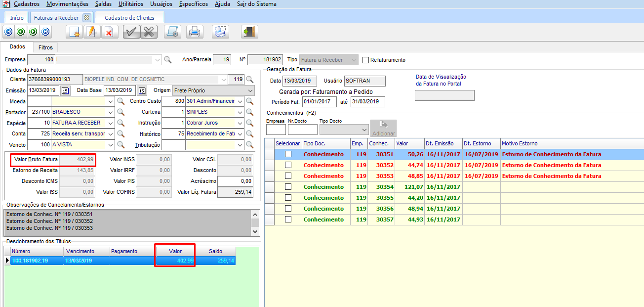Switch to Cadastro de Clientes tab
Viewport: 644px width, 307px height.
coord(129,18)
